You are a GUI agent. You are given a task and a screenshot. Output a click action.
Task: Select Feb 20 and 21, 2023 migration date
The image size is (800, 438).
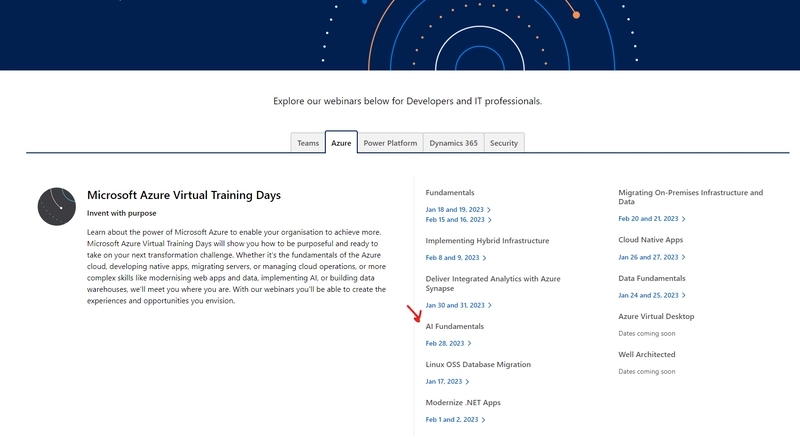pos(648,218)
